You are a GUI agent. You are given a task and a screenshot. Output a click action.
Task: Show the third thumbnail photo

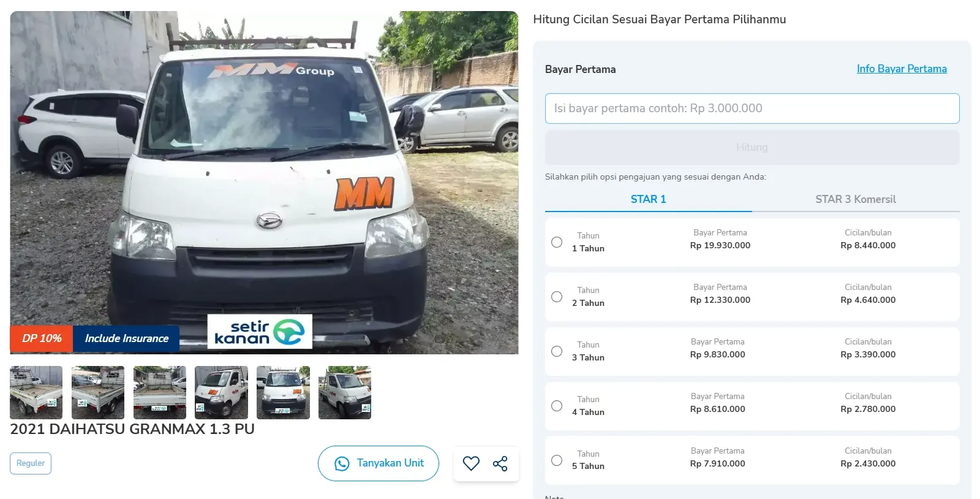(160, 392)
